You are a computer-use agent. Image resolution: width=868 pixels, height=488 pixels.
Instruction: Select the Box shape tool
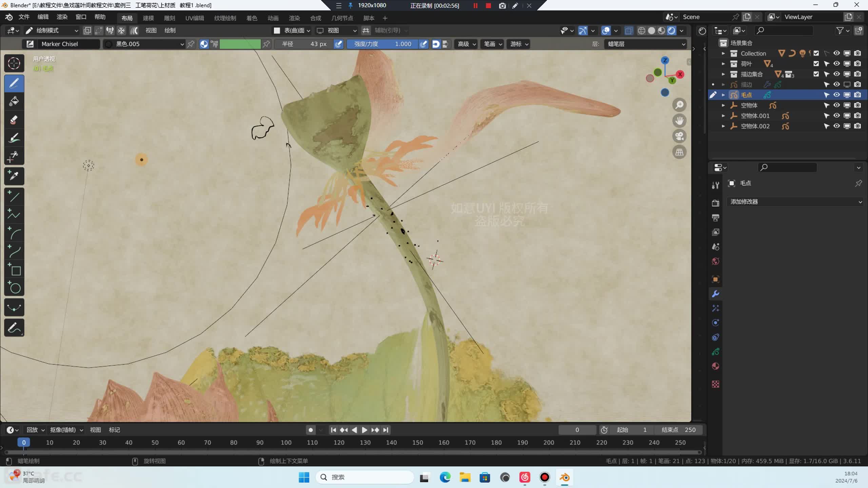14,270
